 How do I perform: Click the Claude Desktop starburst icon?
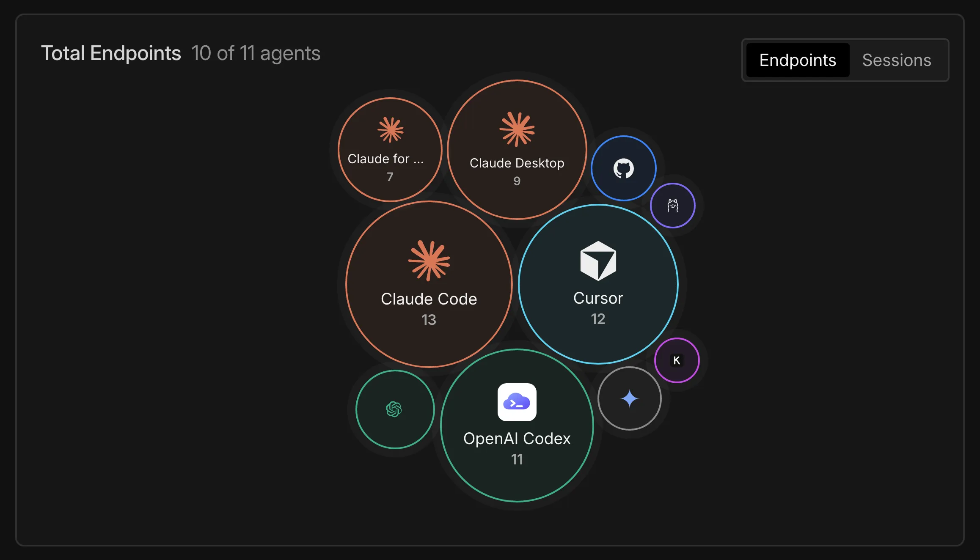tap(517, 129)
